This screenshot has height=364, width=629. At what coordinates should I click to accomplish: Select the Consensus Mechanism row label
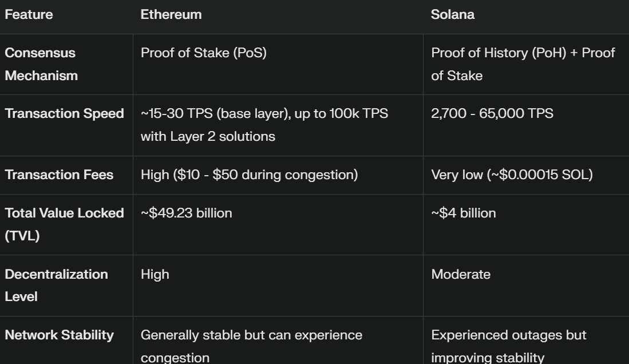(41, 64)
